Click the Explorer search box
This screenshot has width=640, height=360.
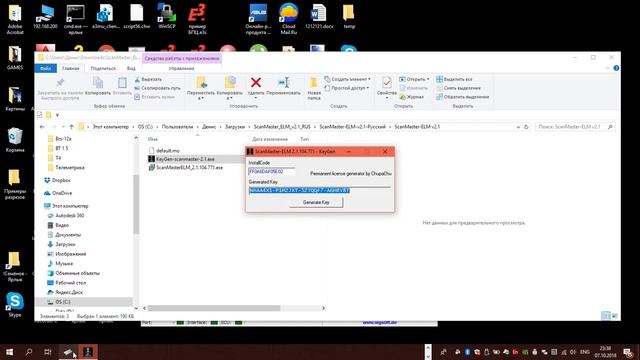575,127
